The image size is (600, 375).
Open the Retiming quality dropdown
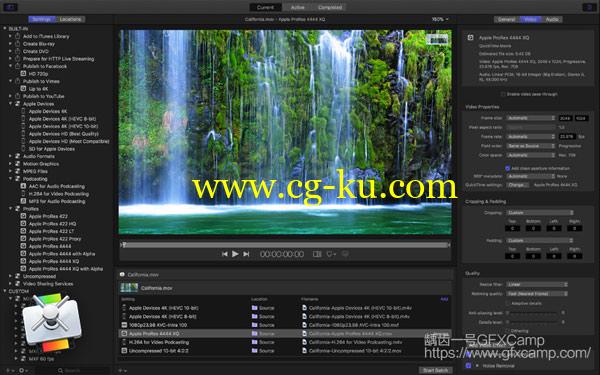[537, 293]
